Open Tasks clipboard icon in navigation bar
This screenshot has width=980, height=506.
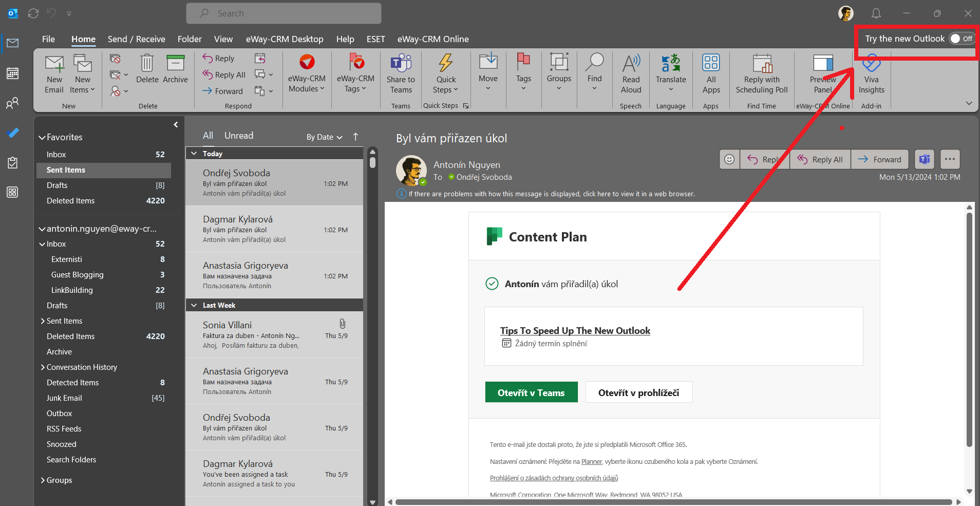[12, 163]
